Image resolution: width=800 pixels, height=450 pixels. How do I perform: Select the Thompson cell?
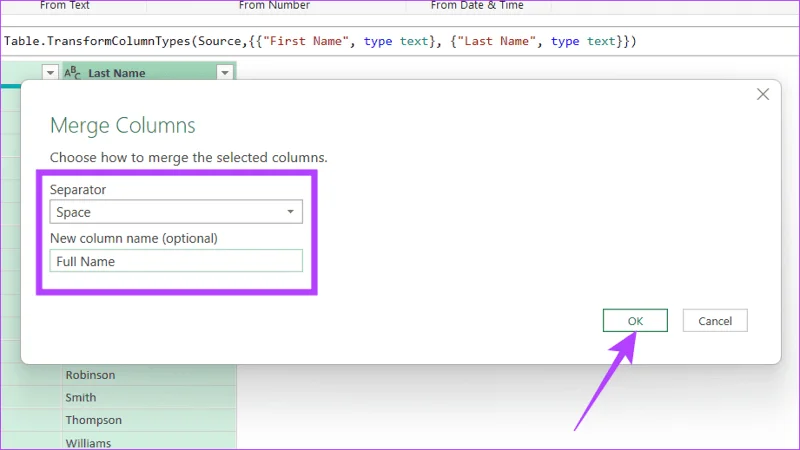point(149,420)
